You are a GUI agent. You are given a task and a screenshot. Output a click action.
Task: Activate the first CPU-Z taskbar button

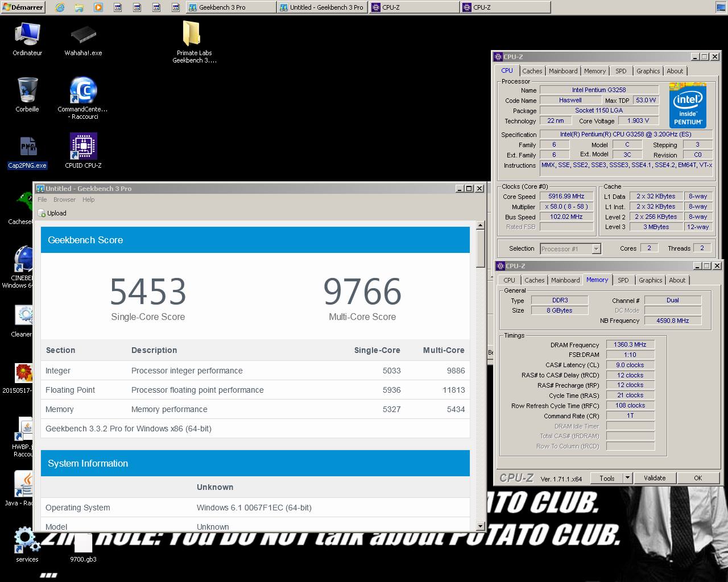(x=414, y=7)
